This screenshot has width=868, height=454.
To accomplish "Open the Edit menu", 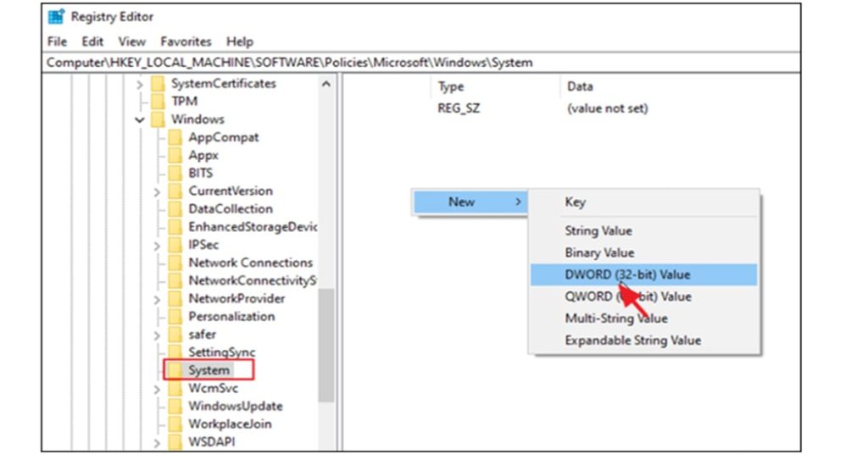I will [x=92, y=42].
